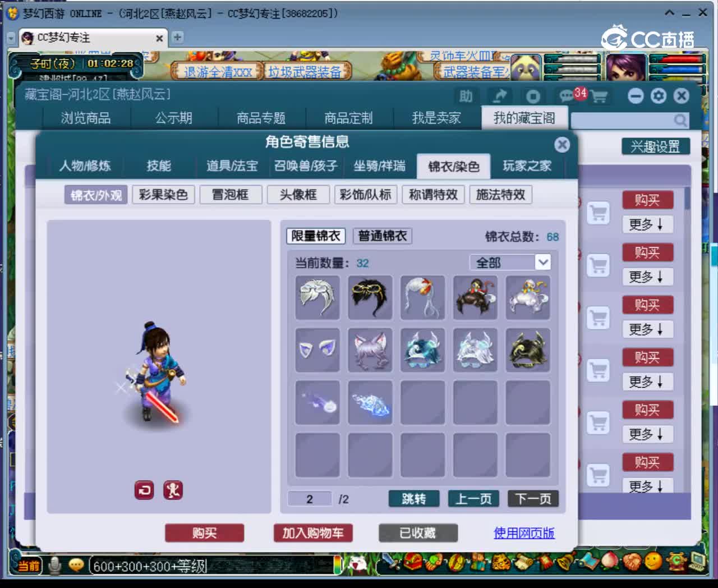Select 头像框 sub-category
The image size is (718, 588).
pyautogui.click(x=298, y=195)
